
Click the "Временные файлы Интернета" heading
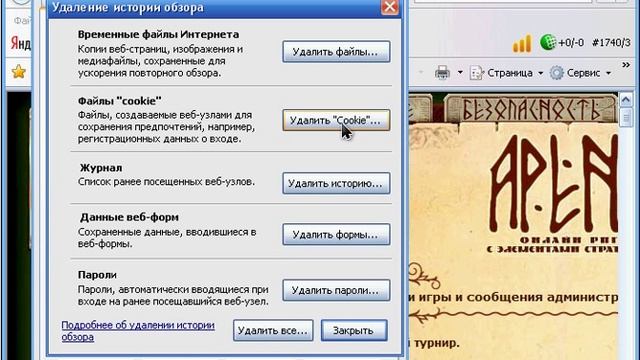(x=158, y=34)
